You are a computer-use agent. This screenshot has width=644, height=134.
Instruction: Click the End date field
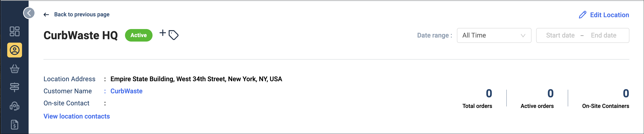tap(603, 35)
